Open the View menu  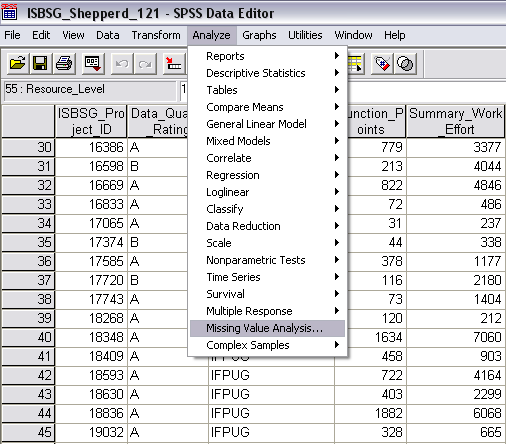click(x=73, y=35)
